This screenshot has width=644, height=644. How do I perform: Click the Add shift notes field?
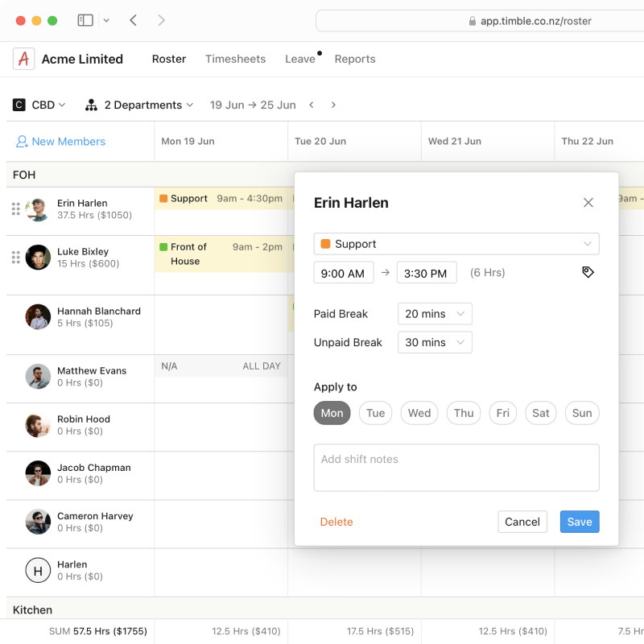pos(456,467)
